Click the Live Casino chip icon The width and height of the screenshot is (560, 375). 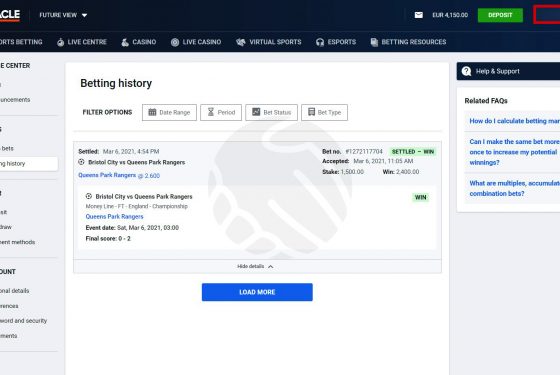[x=175, y=42]
